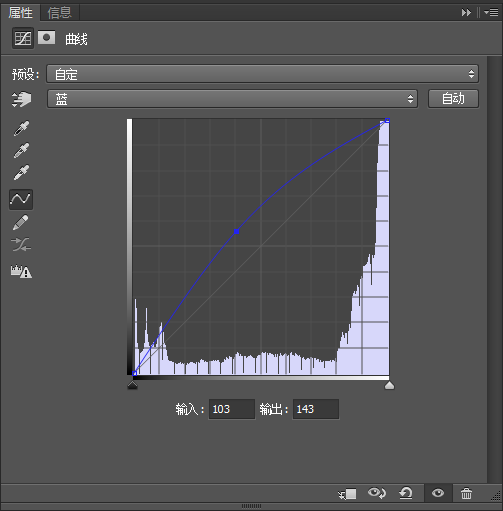
Task: Select the on-image targeted adjustment hand tool
Action: (x=21, y=99)
